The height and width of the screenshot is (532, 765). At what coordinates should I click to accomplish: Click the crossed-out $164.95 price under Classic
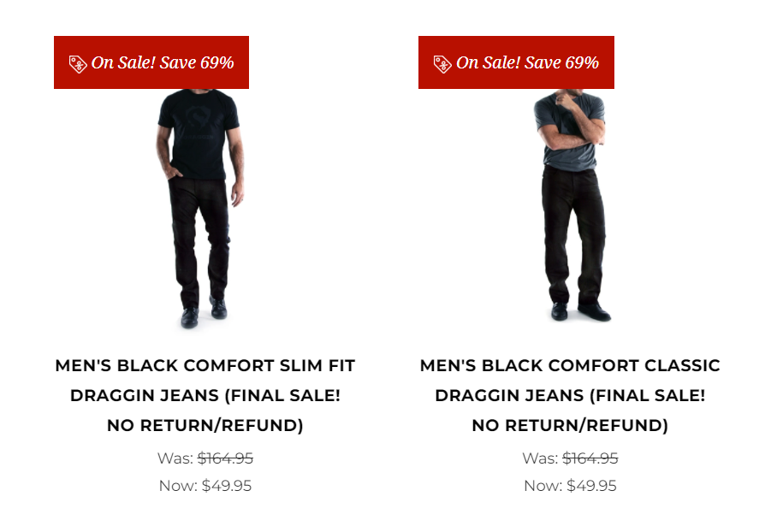(x=590, y=458)
